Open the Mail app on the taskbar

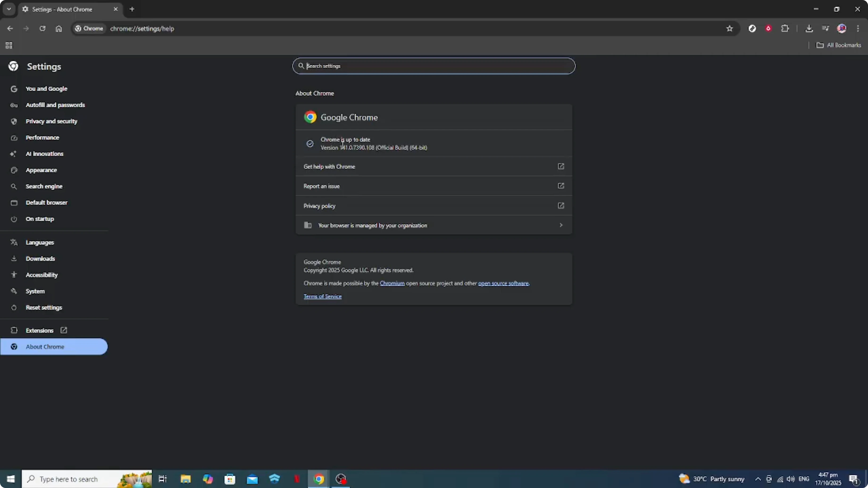tap(252, 479)
